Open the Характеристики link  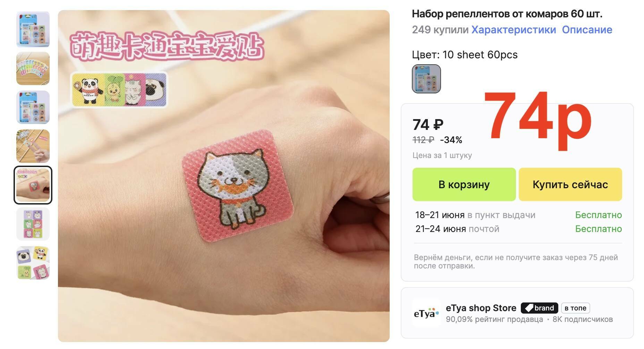point(514,30)
